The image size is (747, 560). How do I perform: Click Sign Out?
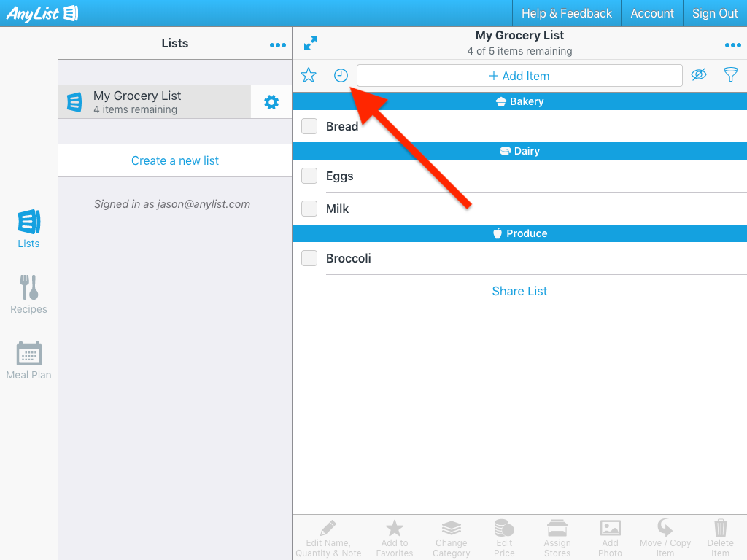[x=715, y=13]
